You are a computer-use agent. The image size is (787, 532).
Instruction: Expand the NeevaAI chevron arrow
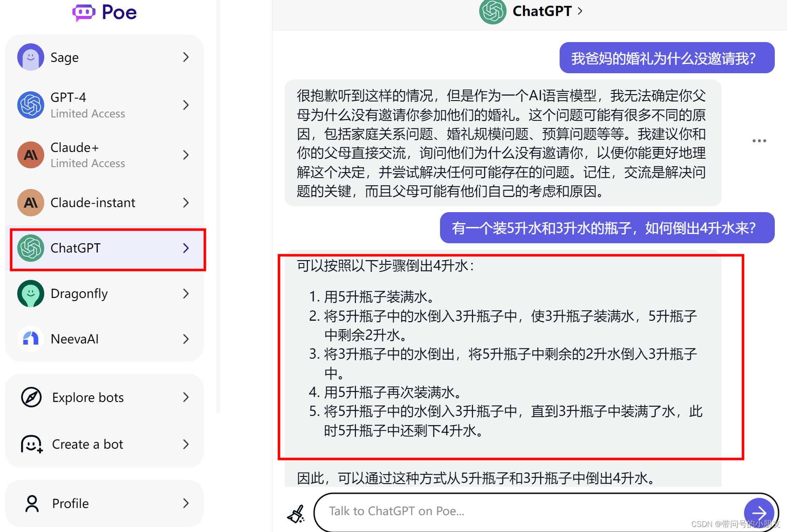click(x=186, y=339)
